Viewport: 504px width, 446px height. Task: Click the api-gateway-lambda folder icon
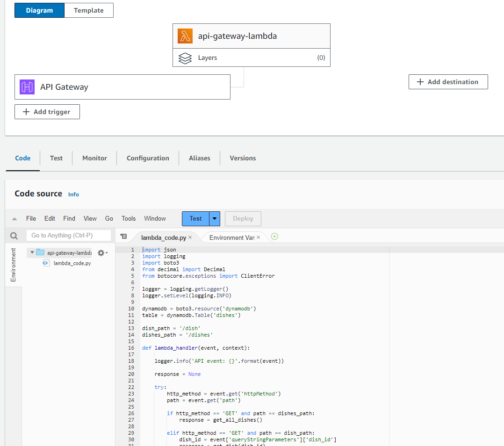[x=40, y=252]
